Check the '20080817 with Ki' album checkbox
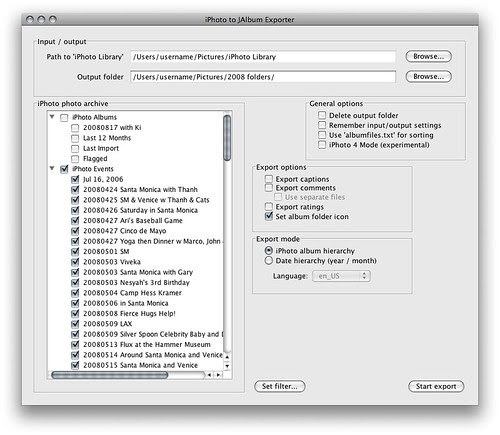The height and width of the screenshot is (435, 500). [x=75, y=128]
